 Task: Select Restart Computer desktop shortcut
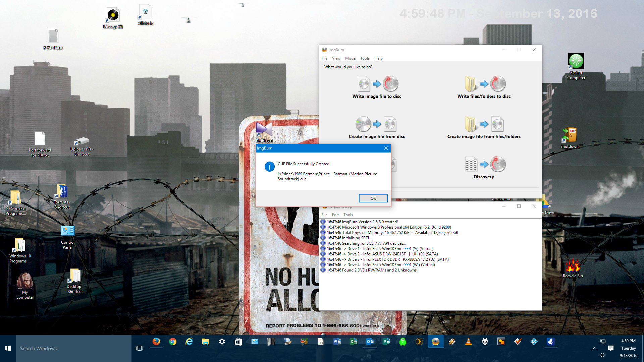point(576,66)
